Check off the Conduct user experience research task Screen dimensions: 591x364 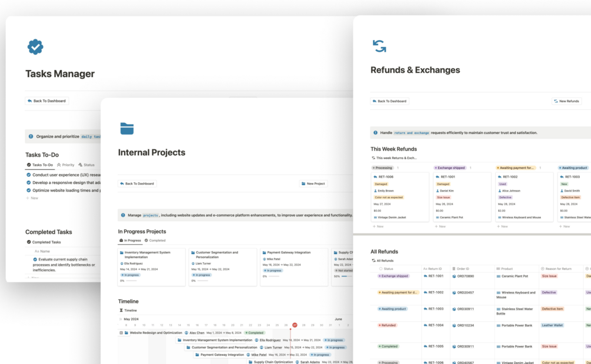[29, 175]
